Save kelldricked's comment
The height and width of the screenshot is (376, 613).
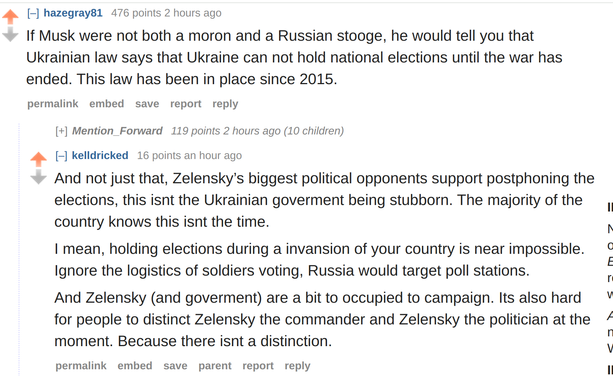(175, 365)
